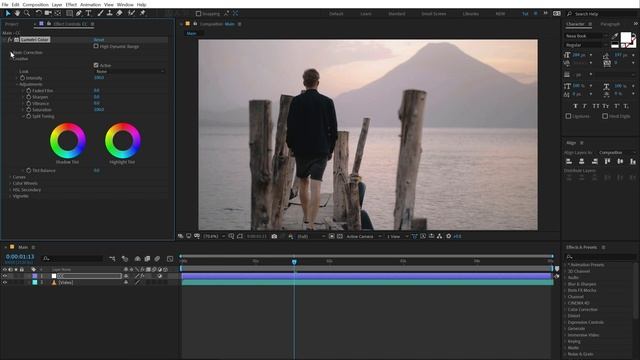The width and height of the screenshot is (640, 360).
Task: Select the Clone Stamp tool
Action: point(109,13)
